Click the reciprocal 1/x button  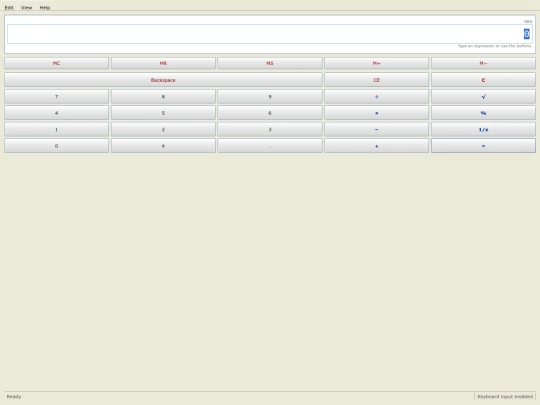click(483, 129)
